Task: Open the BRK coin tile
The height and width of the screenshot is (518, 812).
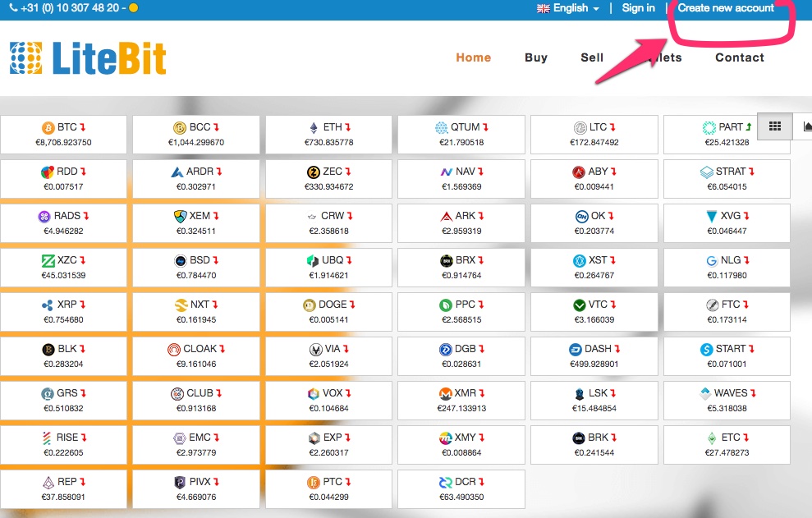Action: 594,444
